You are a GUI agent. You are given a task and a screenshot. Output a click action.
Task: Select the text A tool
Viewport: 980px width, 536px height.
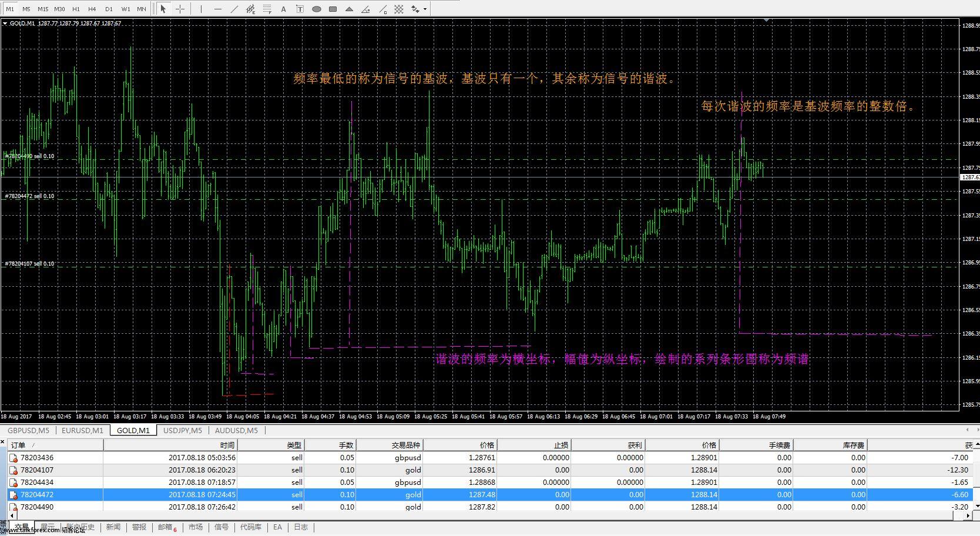click(284, 9)
